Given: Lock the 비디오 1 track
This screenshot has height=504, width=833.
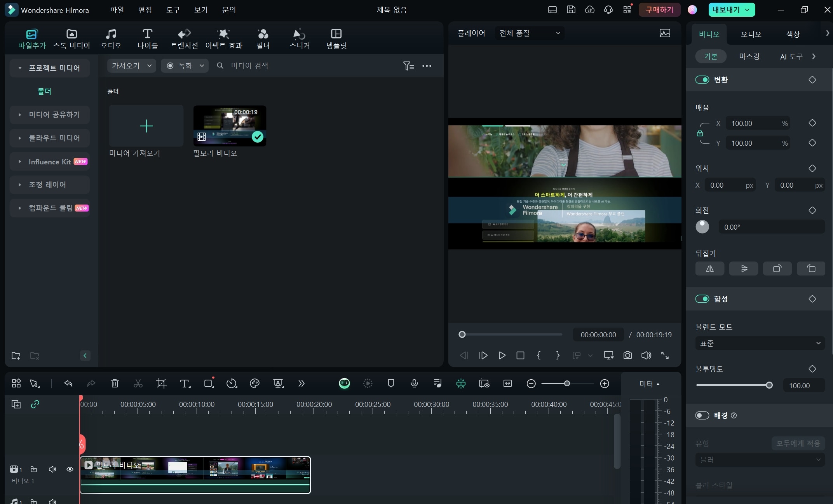Looking at the screenshot, I should 34,469.
